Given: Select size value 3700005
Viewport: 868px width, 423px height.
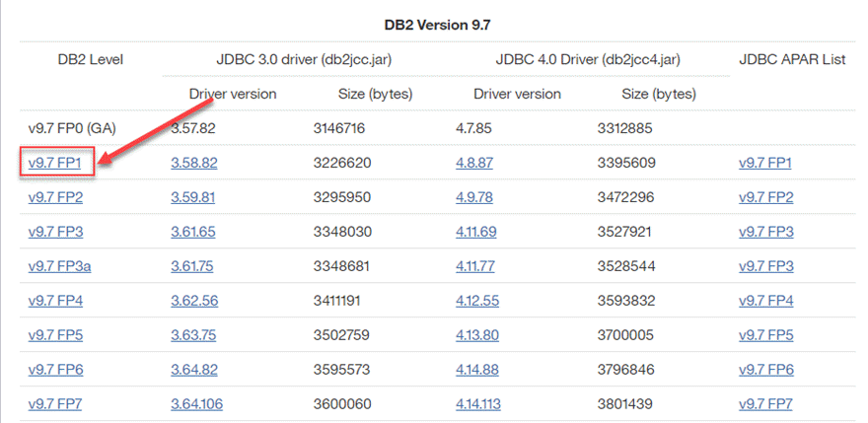Looking at the screenshot, I should [626, 335].
